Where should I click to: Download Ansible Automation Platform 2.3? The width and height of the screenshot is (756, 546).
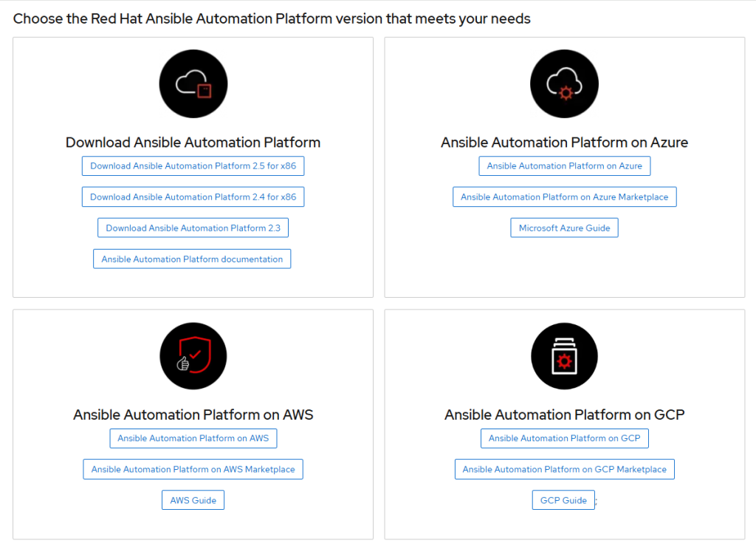(x=193, y=228)
